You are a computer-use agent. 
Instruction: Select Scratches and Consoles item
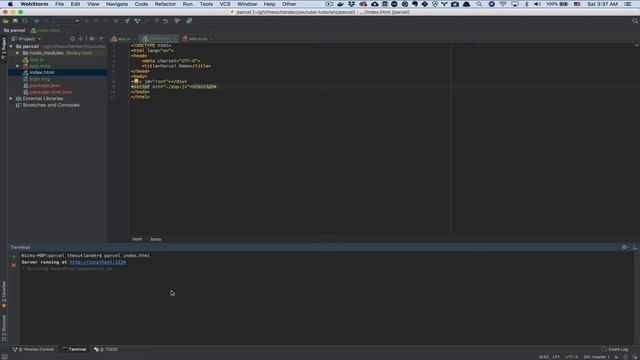tap(58, 105)
